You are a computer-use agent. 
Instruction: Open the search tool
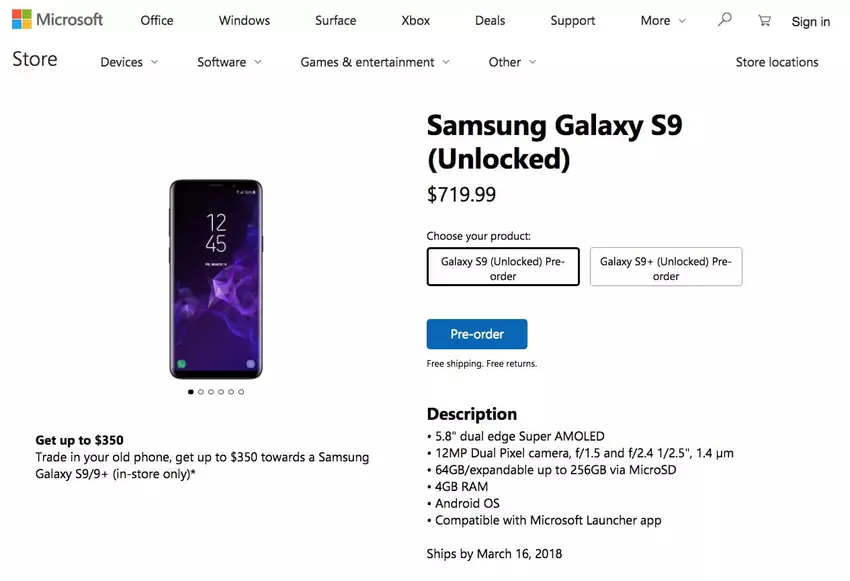coord(724,19)
